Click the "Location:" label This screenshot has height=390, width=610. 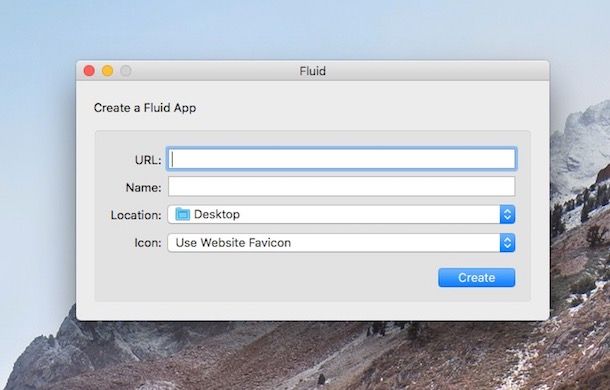tap(136, 215)
